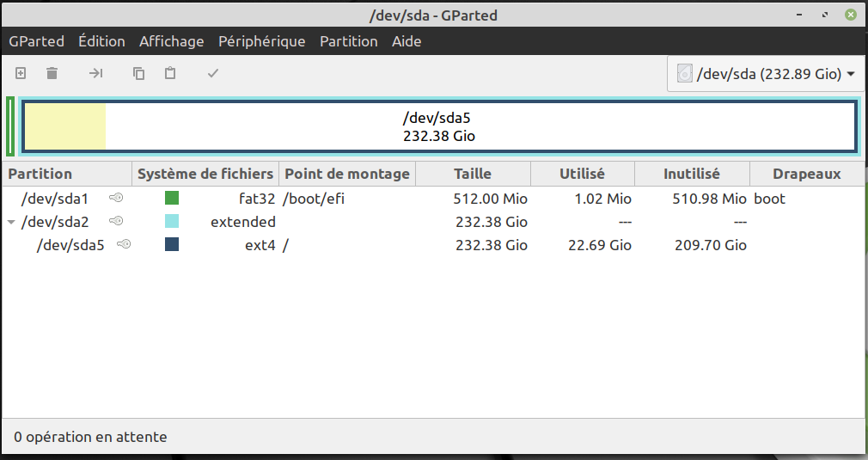Image resolution: width=868 pixels, height=460 pixels.
Task: Open the /dev/sda device selector dropdown
Action: pos(766,74)
